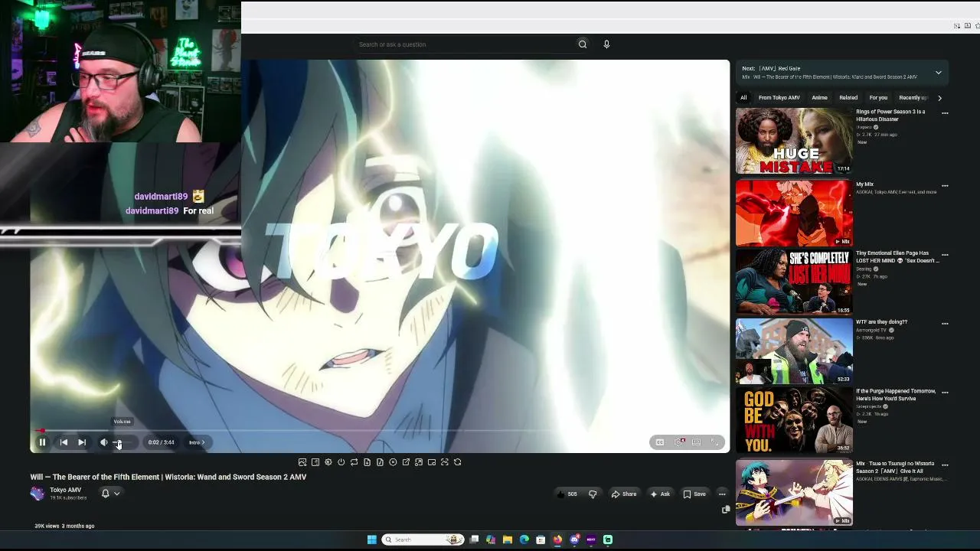Pause the video playback
980x551 pixels.
(x=42, y=442)
